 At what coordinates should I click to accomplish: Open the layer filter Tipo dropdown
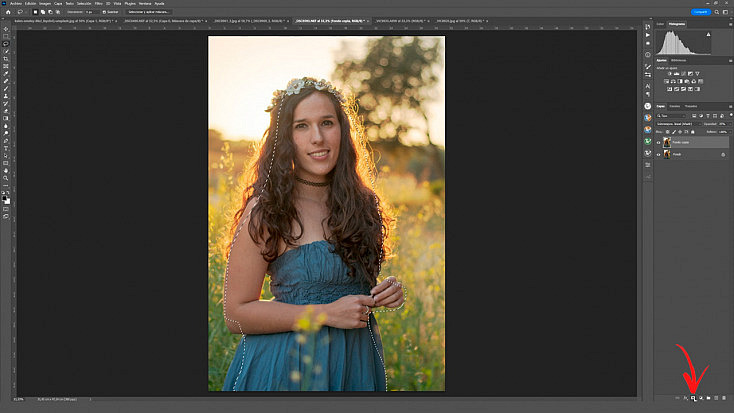tap(670, 116)
